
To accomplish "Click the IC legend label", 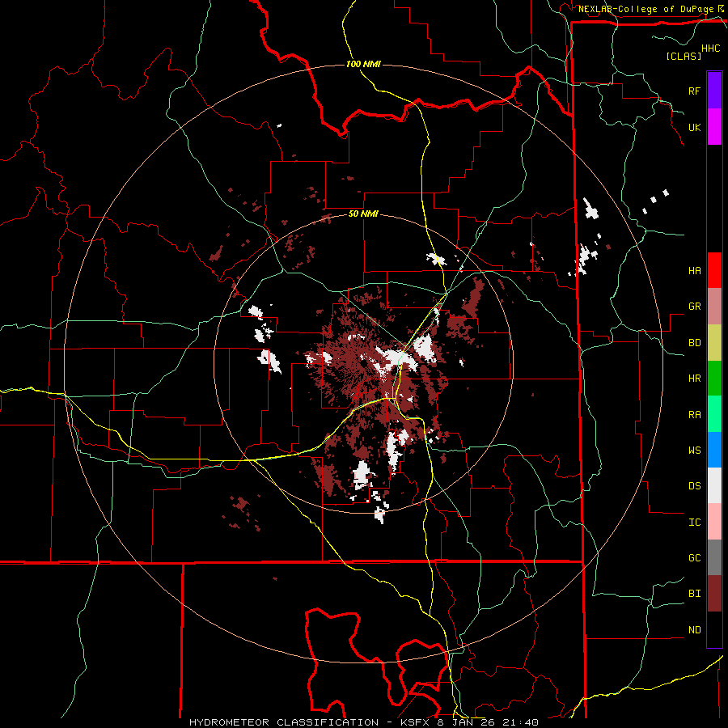I will (x=694, y=523).
